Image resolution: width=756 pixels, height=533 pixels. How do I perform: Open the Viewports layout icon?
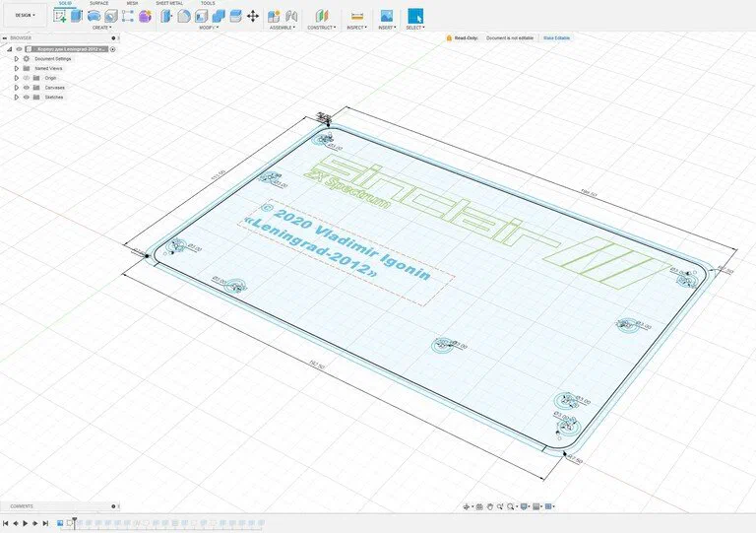click(x=548, y=506)
